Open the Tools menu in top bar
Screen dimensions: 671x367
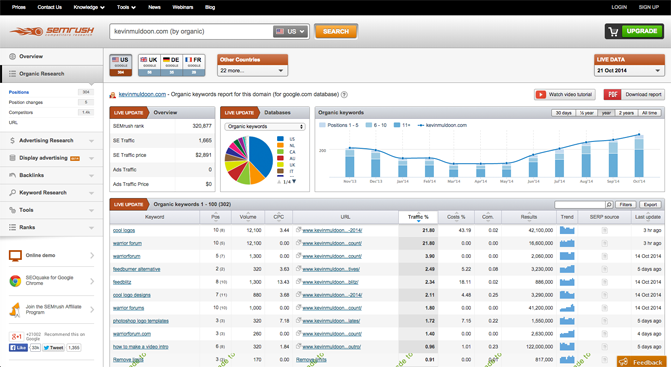tap(126, 7)
